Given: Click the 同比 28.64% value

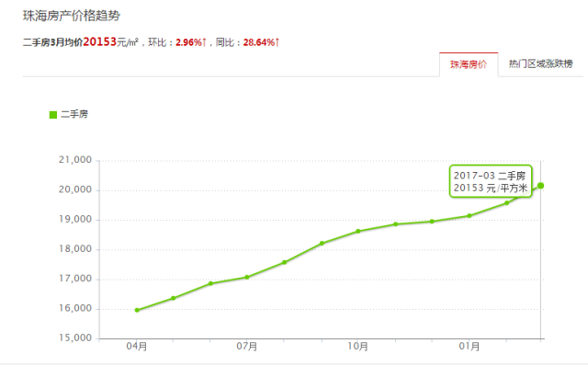Looking at the screenshot, I should coord(261,42).
